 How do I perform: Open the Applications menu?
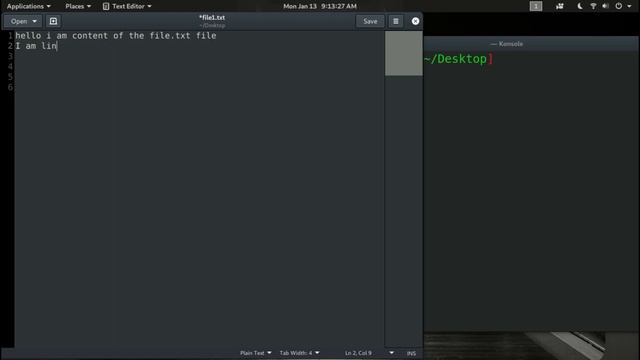pos(28,6)
